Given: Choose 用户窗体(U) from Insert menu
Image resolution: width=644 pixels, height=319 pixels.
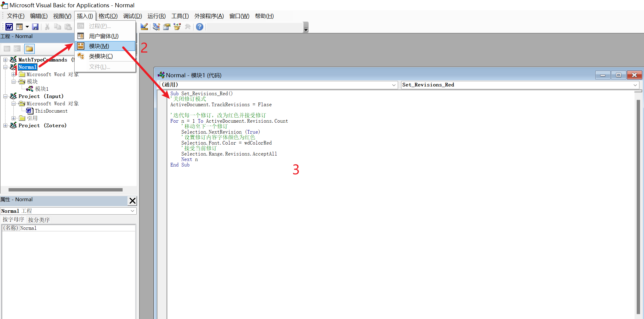Looking at the screenshot, I should 105,36.
